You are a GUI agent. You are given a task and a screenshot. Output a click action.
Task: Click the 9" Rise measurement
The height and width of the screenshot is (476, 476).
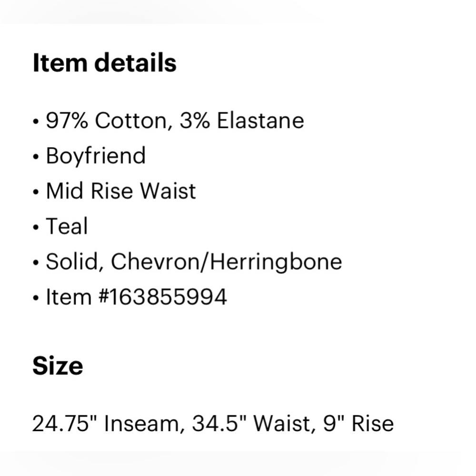point(358,423)
